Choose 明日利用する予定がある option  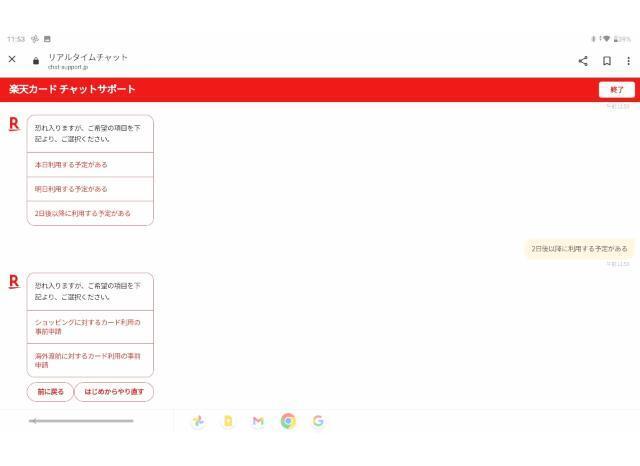point(90,189)
